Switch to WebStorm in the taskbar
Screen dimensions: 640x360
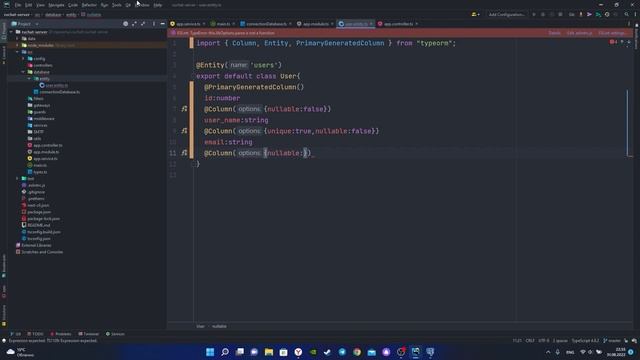(416, 352)
